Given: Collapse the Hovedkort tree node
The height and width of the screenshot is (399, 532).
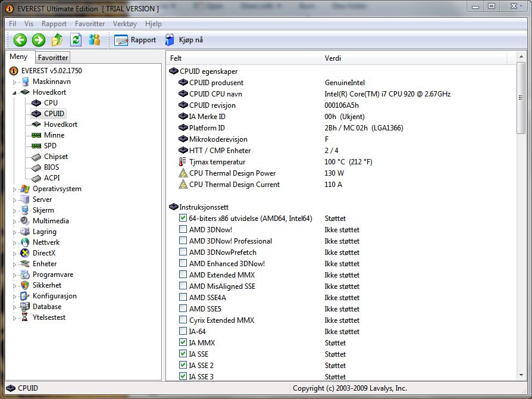Looking at the screenshot, I should (x=14, y=93).
